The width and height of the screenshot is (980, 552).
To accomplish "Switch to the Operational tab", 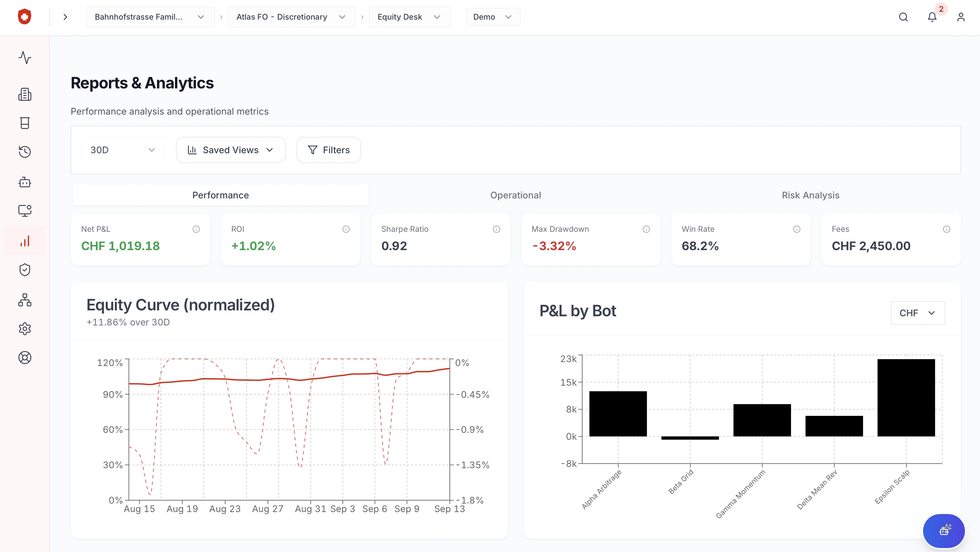I will coord(515,195).
